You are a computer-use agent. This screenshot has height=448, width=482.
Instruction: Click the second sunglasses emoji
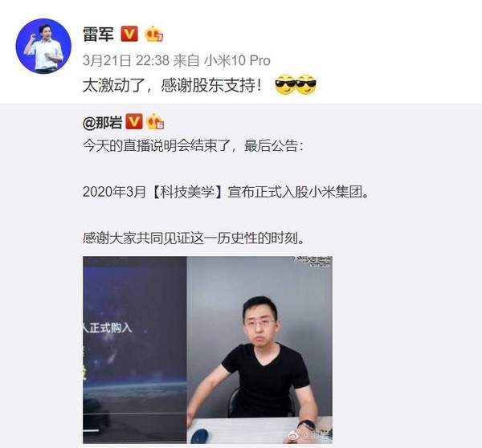pyautogui.click(x=306, y=84)
